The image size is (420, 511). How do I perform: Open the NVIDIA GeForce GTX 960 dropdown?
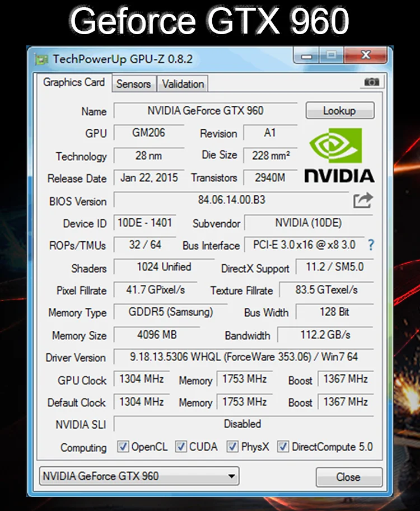139,476
